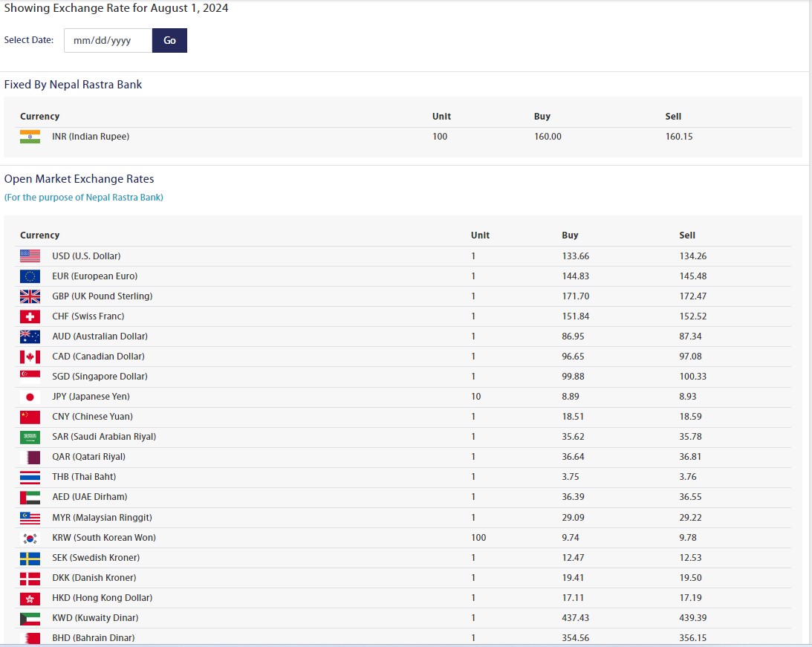This screenshot has width=812, height=647.
Task: Click the Canadian flag icon
Action: (30, 357)
